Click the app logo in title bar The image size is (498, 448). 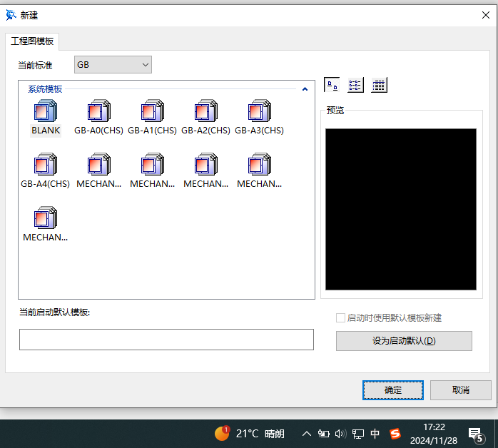coord(11,15)
